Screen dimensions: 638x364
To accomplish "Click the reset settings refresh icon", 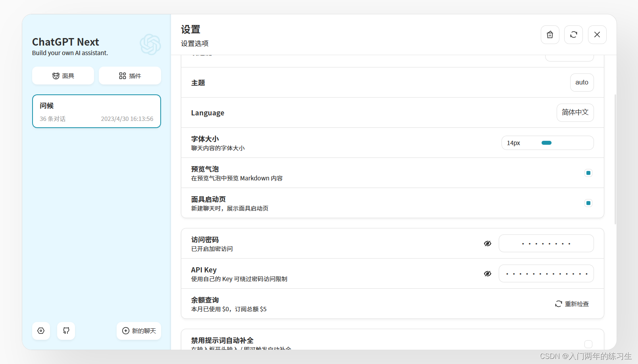I will point(573,35).
